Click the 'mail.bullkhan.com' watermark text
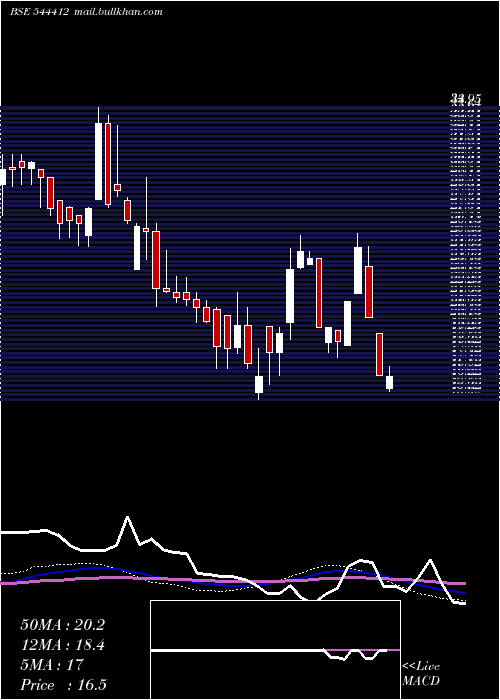The height and width of the screenshot is (700, 500). [x=118, y=12]
